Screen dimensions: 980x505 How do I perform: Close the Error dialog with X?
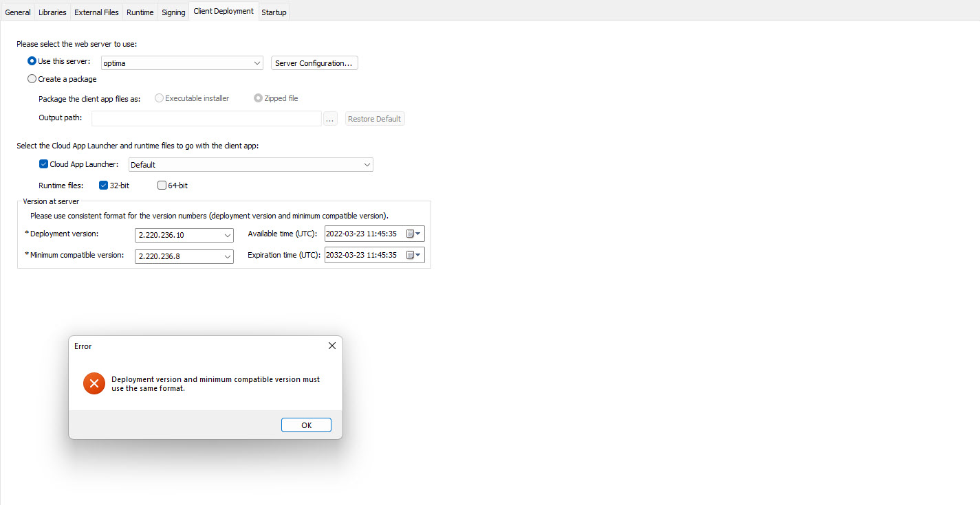[x=331, y=346]
